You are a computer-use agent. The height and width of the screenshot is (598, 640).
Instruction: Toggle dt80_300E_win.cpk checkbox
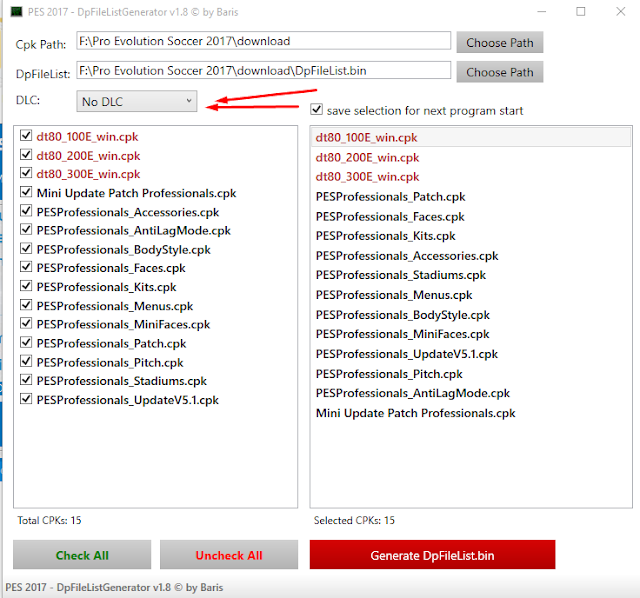[x=26, y=173]
